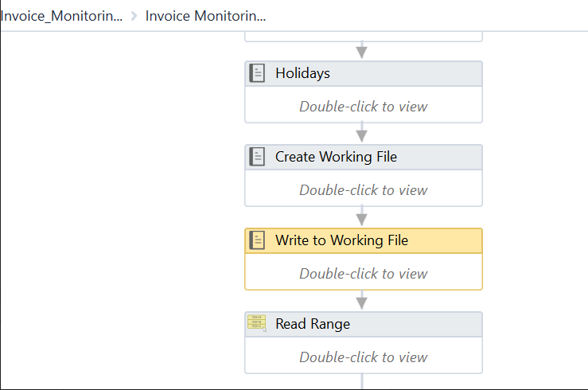Click the breadcrumb chevron separator
Image resolution: width=588 pixels, height=390 pixels.
[x=134, y=16]
